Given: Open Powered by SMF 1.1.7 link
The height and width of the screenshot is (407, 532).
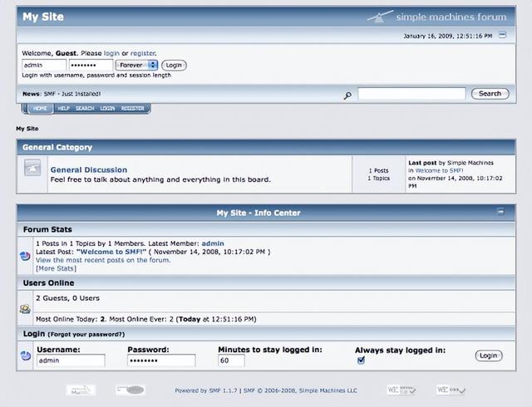Looking at the screenshot, I should (206, 390).
